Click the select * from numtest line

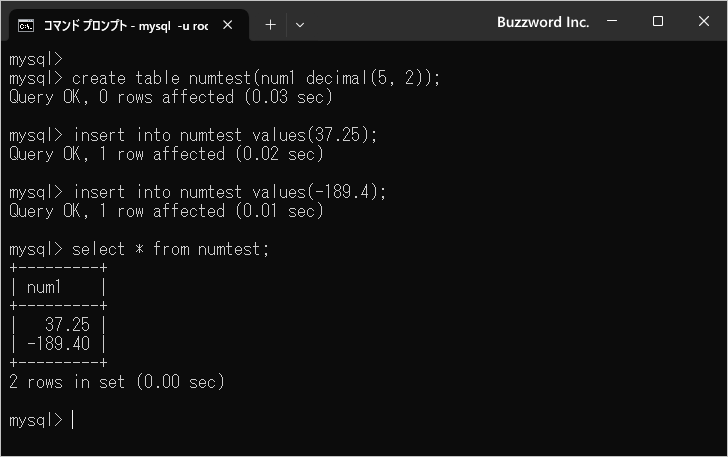[x=139, y=249]
